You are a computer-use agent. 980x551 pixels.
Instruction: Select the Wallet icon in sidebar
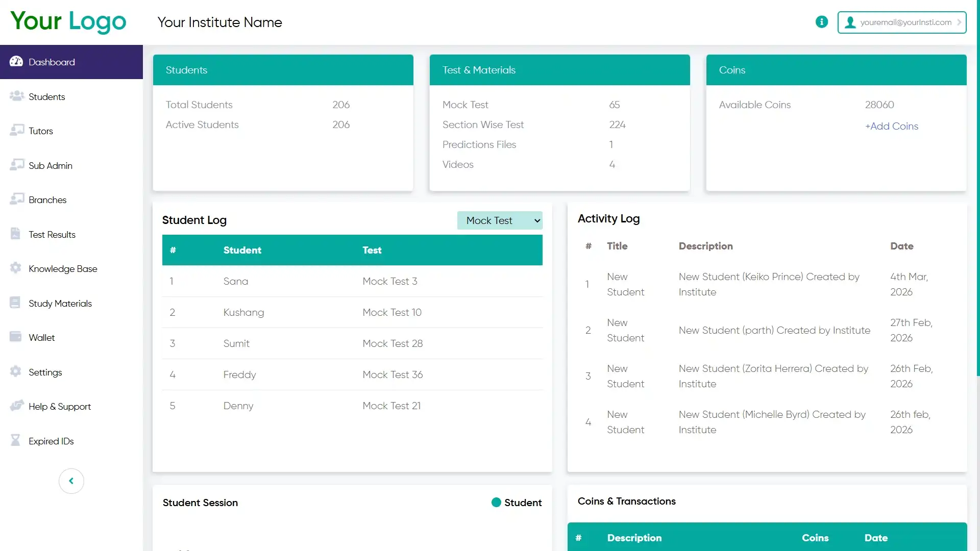pyautogui.click(x=15, y=336)
